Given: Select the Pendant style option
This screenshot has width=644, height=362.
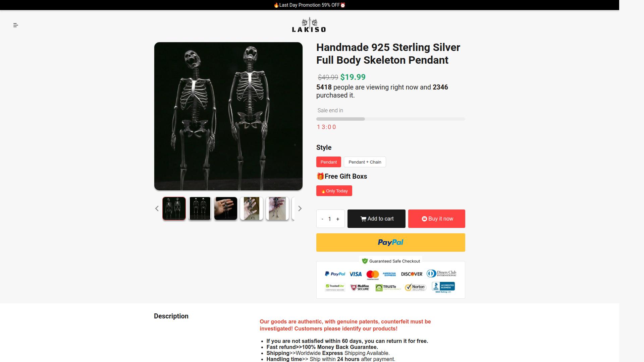Looking at the screenshot, I should 328,162.
